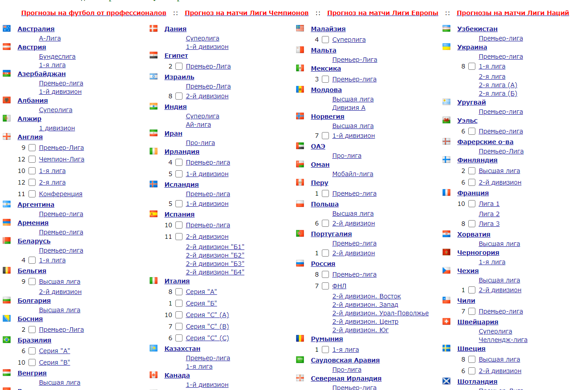This screenshot has width=588, height=390.
Task: Click the England flag icon beside Англия
Action: [7, 137]
